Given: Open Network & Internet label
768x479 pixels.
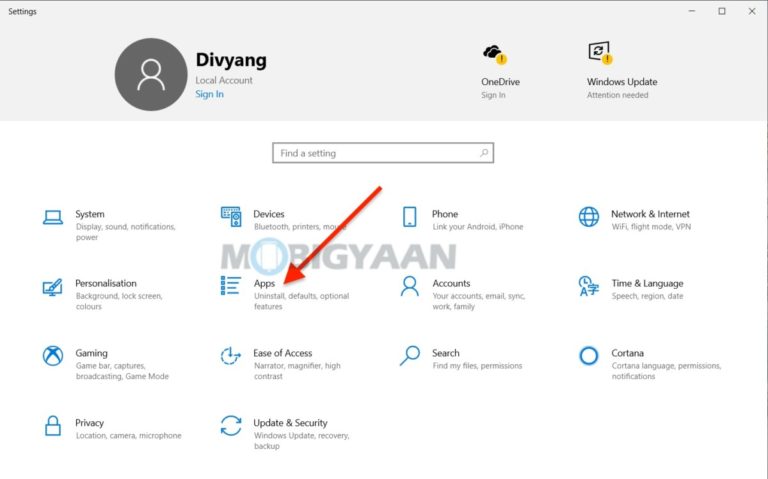Looking at the screenshot, I should (x=650, y=214).
